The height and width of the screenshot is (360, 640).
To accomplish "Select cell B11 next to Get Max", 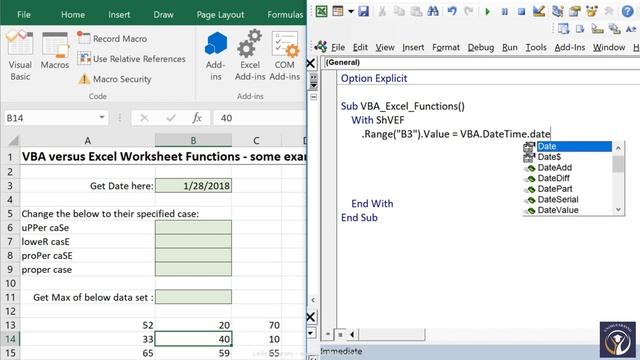I will (x=193, y=297).
